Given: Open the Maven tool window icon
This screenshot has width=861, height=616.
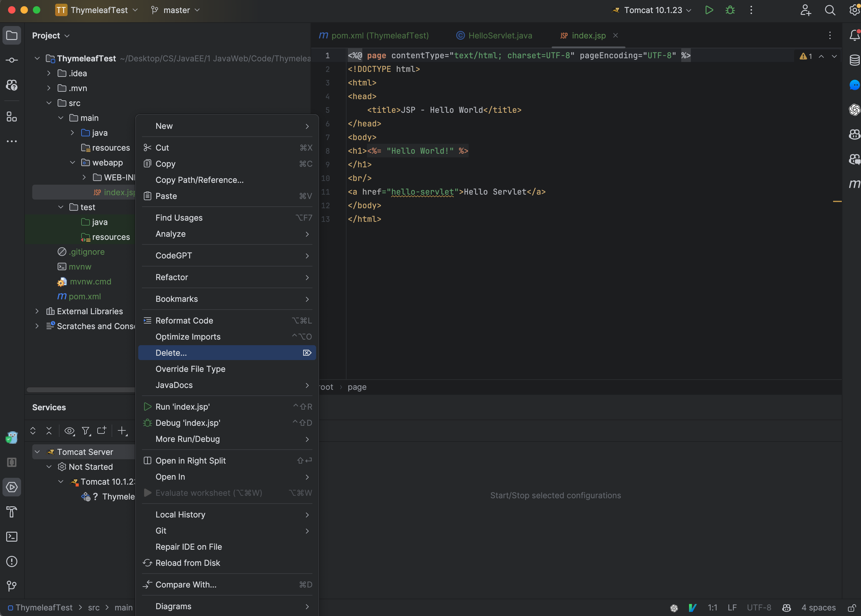Looking at the screenshot, I should pyautogui.click(x=854, y=184).
